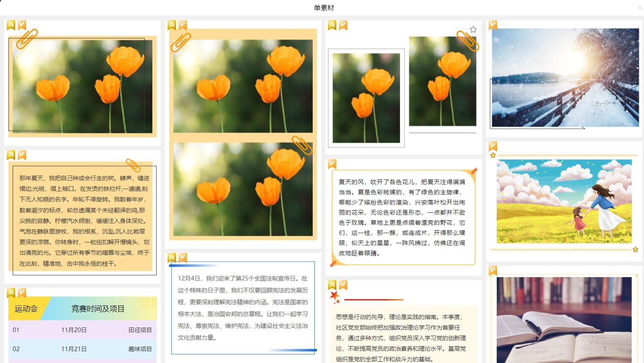Click the VIP badge on the 夏天的风 text card
This screenshot has height=363, width=644.
[332, 164]
